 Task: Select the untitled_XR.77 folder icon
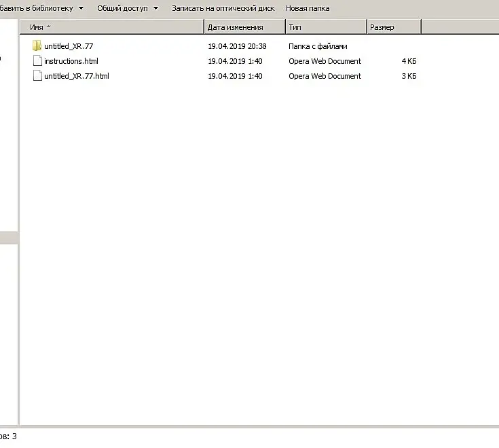point(37,46)
